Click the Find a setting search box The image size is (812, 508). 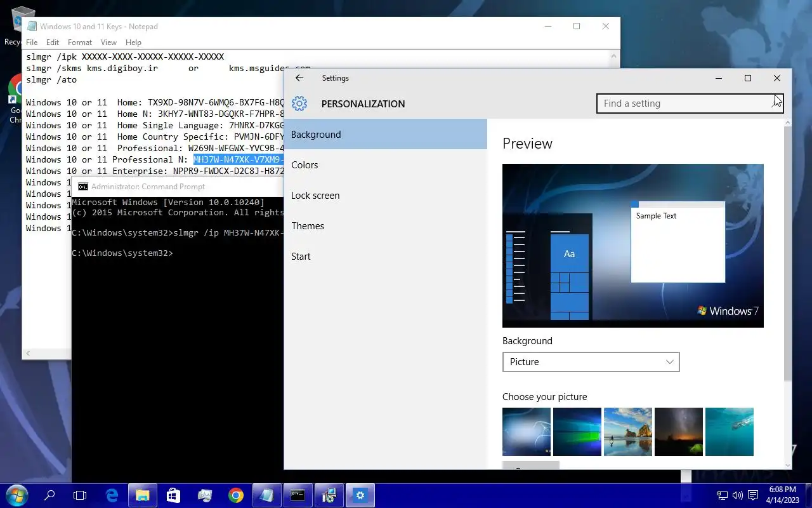[690, 104]
